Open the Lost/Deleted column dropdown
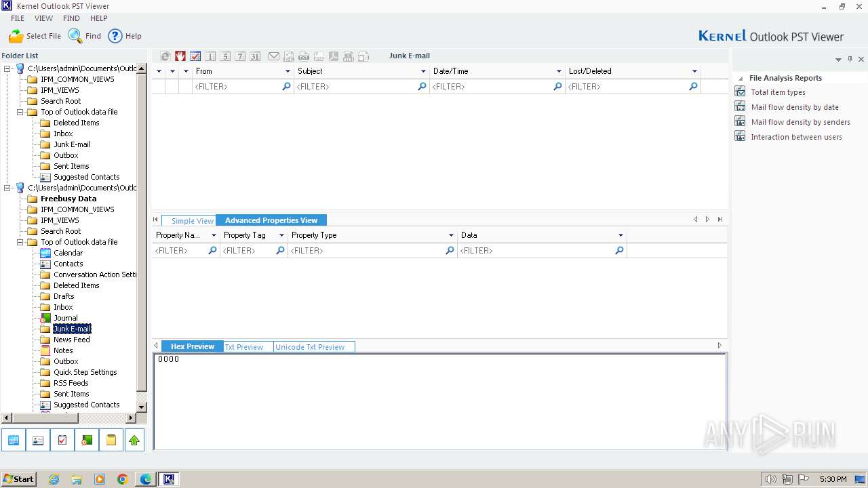Viewport: 868px width, 488px height. [x=694, y=71]
